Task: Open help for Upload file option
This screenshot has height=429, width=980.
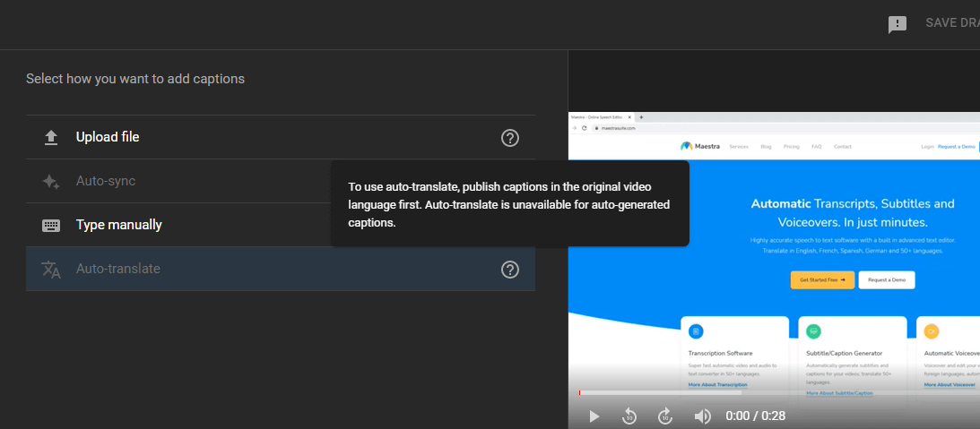Action: tap(510, 138)
